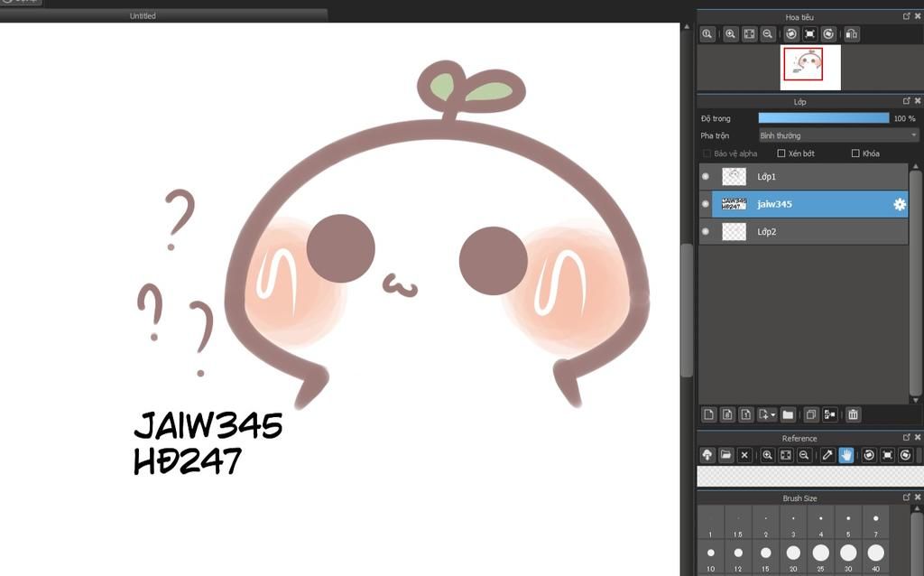This screenshot has height=576, width=924.
Task: Click the navigator preview thumbnail
Action: [810, 68]
